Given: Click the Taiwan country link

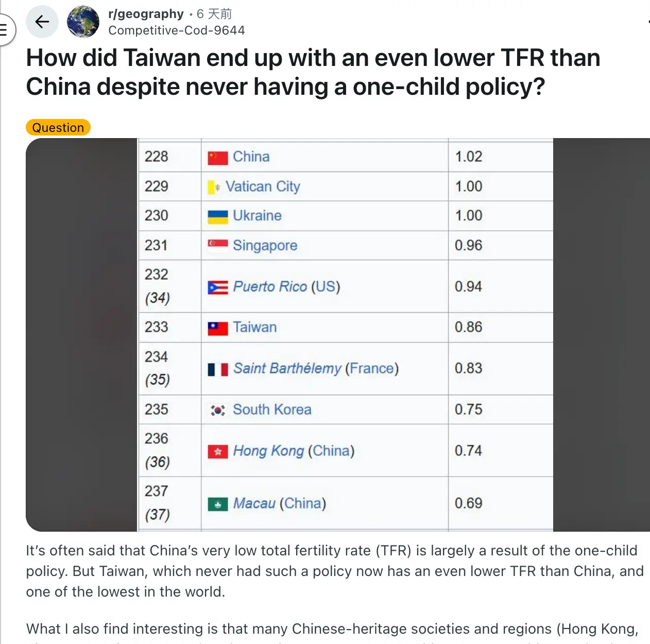Looking at the screenshot, I should (254, 327).
